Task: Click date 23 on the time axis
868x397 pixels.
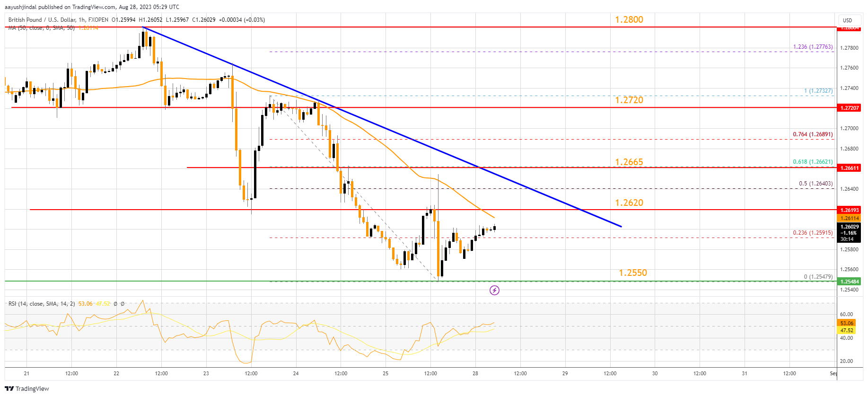Action: (x=206, y=373)
